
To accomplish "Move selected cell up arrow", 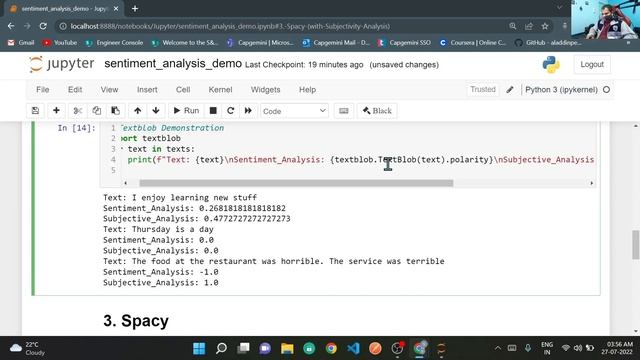I will coord(138,111).
